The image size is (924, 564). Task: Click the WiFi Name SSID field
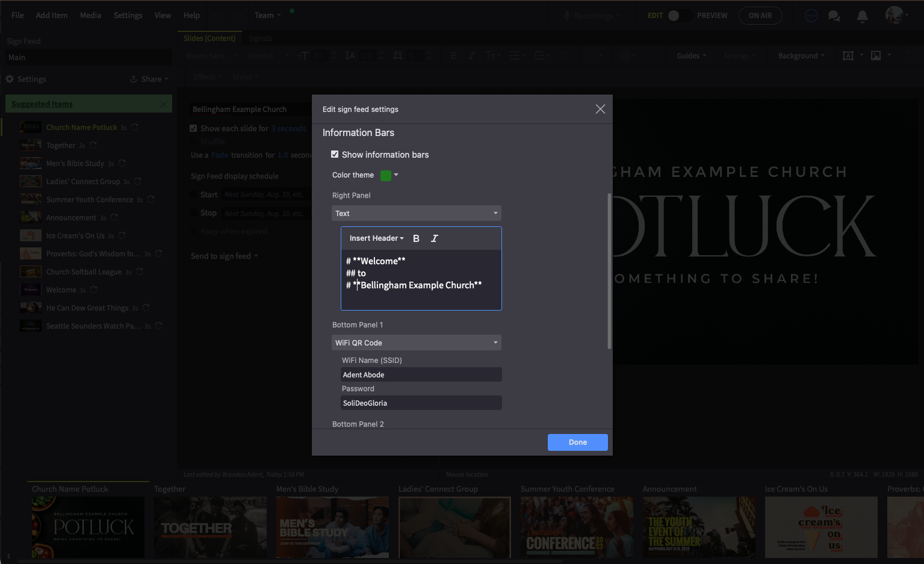420,374
